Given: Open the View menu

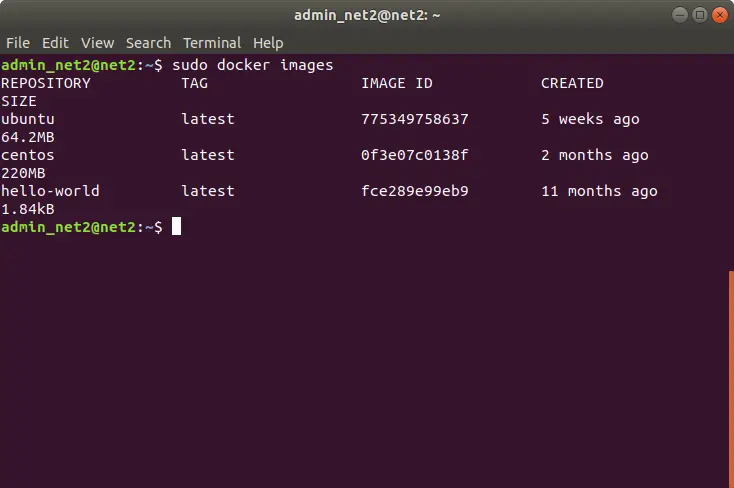Looking at the screenshot, I should point(97,43).
